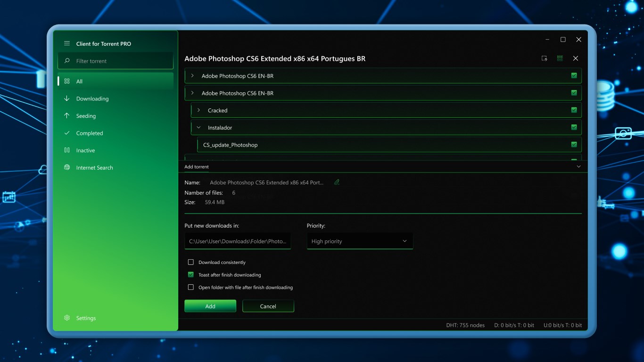This screenshot has width=644, height=362.
Task: Click the green select-all grid icon
Action: [560, 58]
